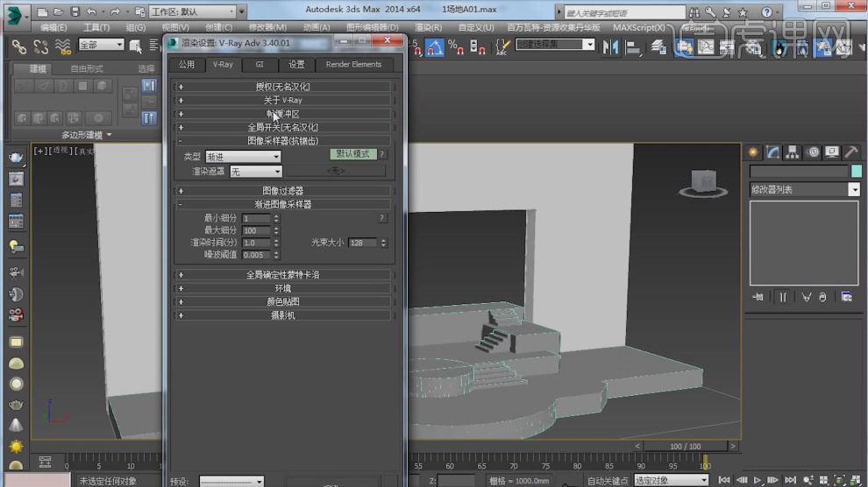Viewport: 868px width, 487px height.
Task: Click the object color swatch in command panel
Action: coord(856,172)
